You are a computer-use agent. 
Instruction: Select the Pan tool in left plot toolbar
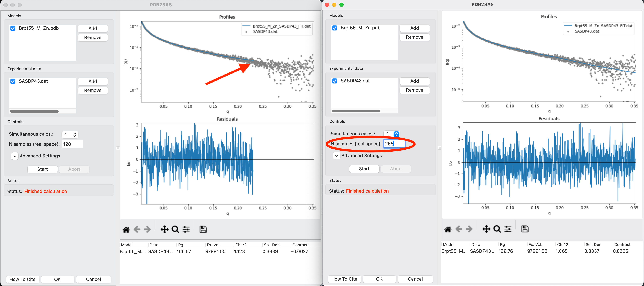pyautogui.click(x=164, y=229)
